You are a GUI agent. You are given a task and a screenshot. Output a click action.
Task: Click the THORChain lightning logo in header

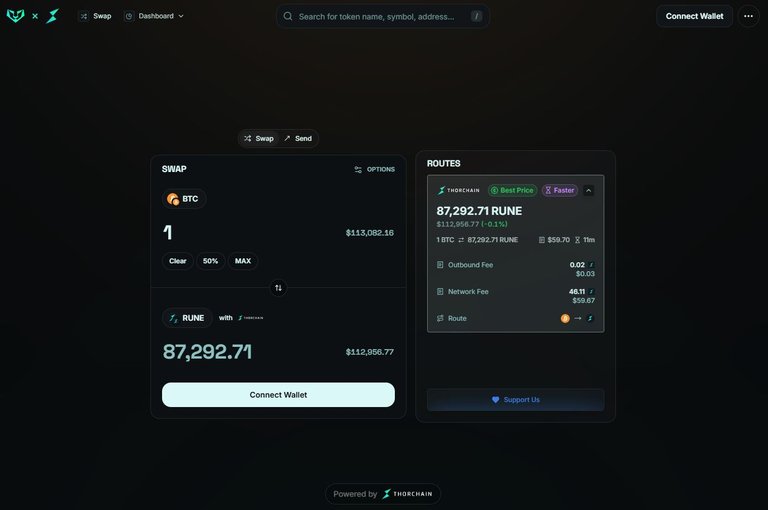[52, 16]
